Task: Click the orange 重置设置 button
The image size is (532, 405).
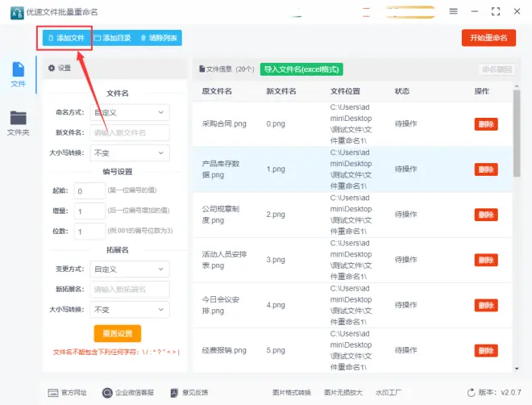Action: [118, 333]
